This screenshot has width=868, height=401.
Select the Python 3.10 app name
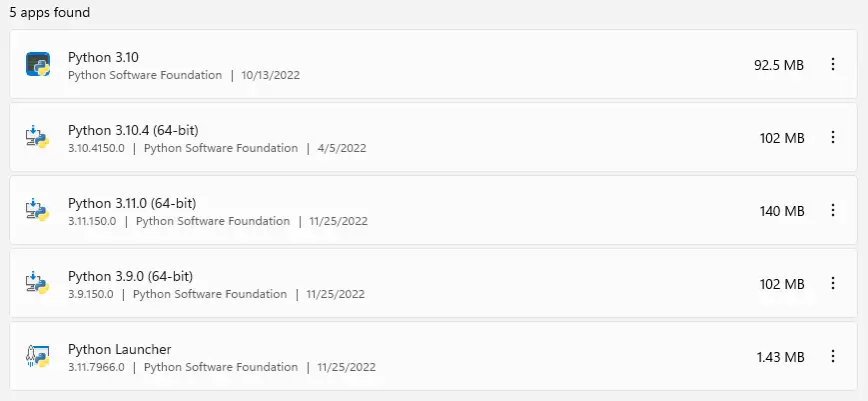(104, 57)
